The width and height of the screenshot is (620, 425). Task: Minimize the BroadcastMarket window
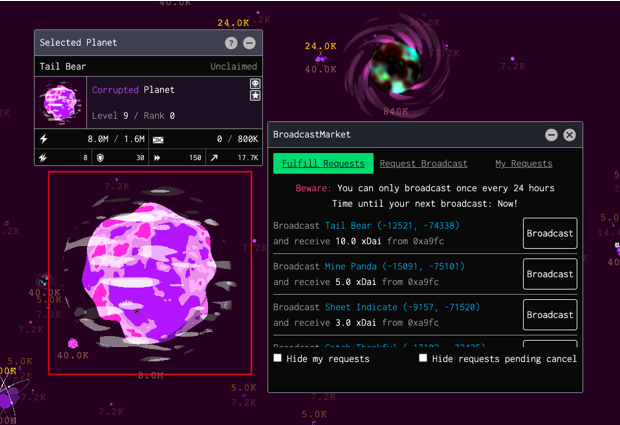click(x=551, y=135)
